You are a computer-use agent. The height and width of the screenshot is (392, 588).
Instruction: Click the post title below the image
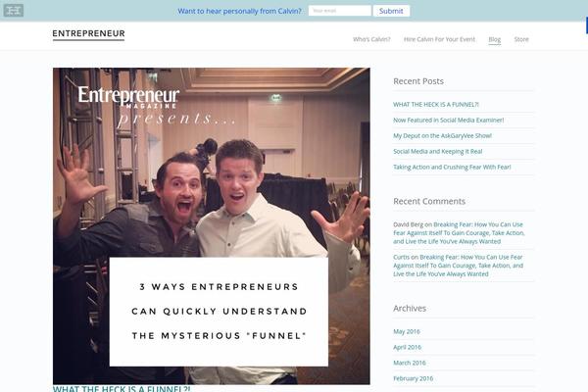click(x=122, y=389)
